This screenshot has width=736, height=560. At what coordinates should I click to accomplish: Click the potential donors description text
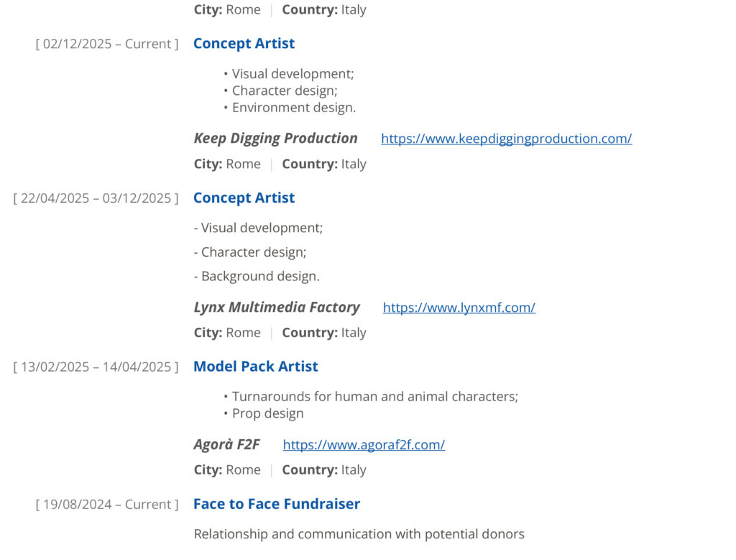[x=359, y=534]
